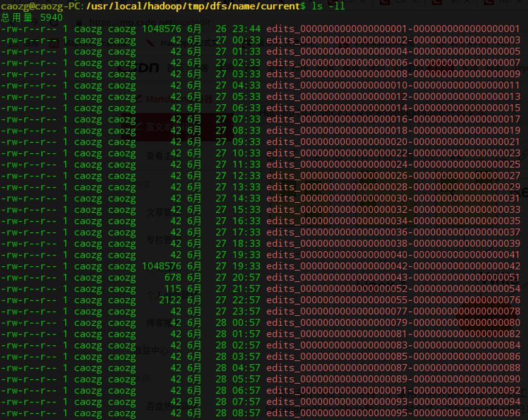Click the timestamp 23:57

247,311
